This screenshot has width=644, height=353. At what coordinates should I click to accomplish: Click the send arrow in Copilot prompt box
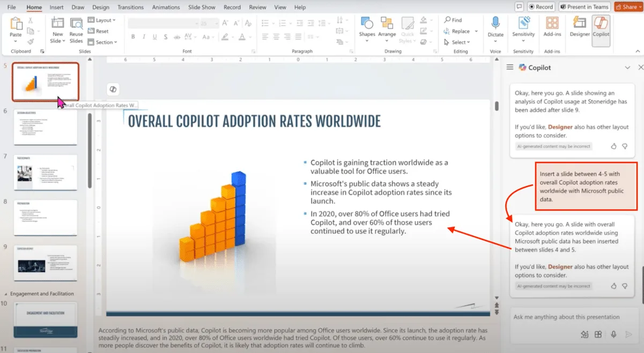(x=629, y=334)
